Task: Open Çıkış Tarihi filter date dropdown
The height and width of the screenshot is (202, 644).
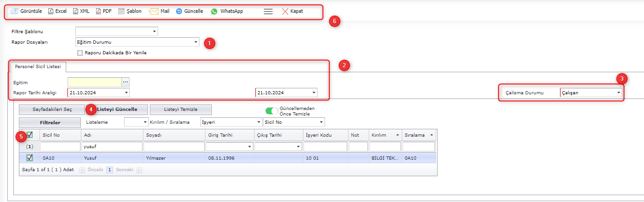Action: (298, 146)
